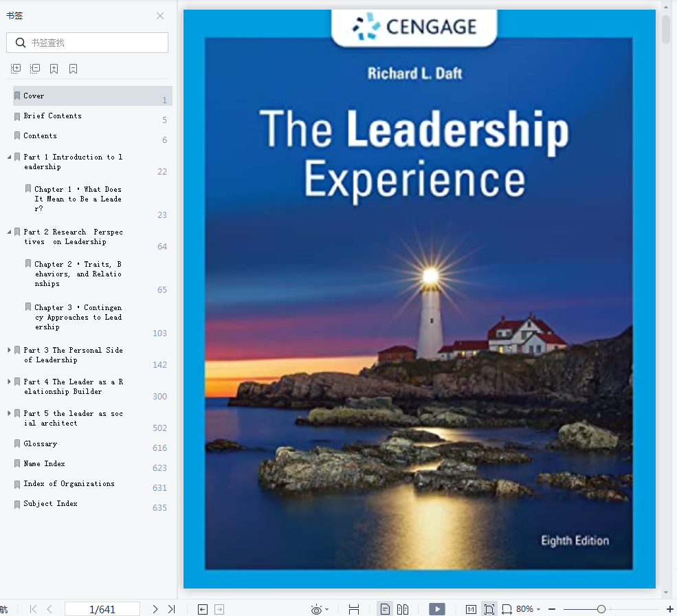Image resolution: width=677 pixels, height=616 pixels.
Task: Jump to last page button
Action: tap(172, 609)
